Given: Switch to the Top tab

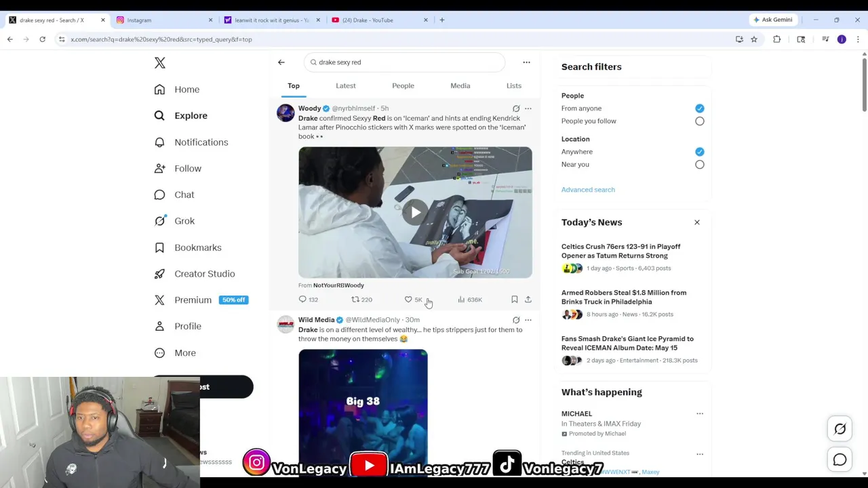Looking at the screenshot, I should coord(294,86).
